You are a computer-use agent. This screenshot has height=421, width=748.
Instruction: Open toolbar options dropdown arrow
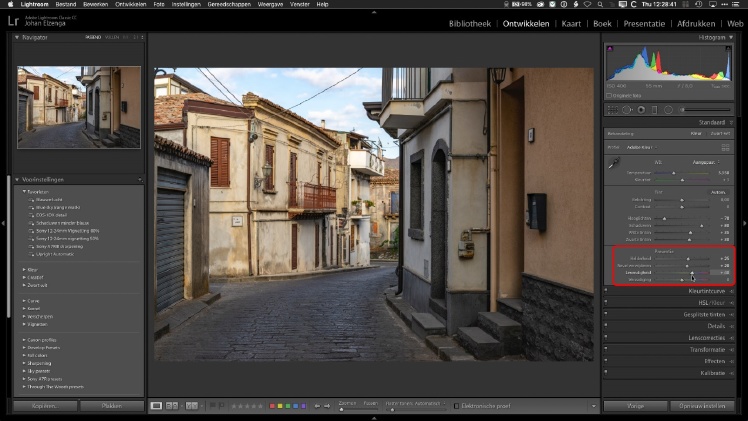(593, 406)
